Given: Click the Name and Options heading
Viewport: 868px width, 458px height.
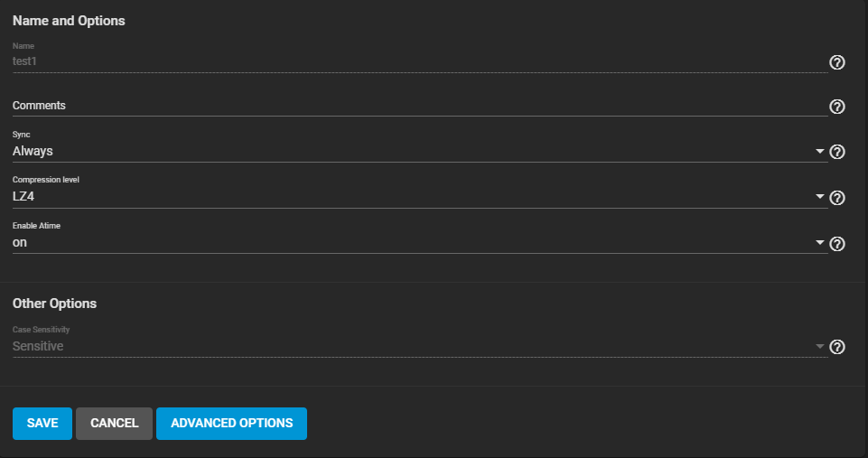Looking at the screenshot, I should pos(69,20).
